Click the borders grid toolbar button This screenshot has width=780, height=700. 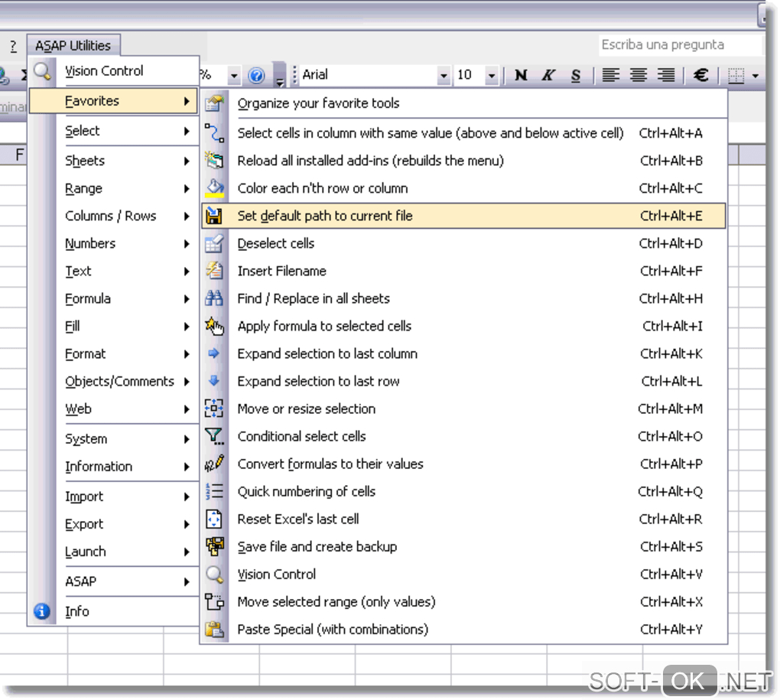tap(736, 75)
